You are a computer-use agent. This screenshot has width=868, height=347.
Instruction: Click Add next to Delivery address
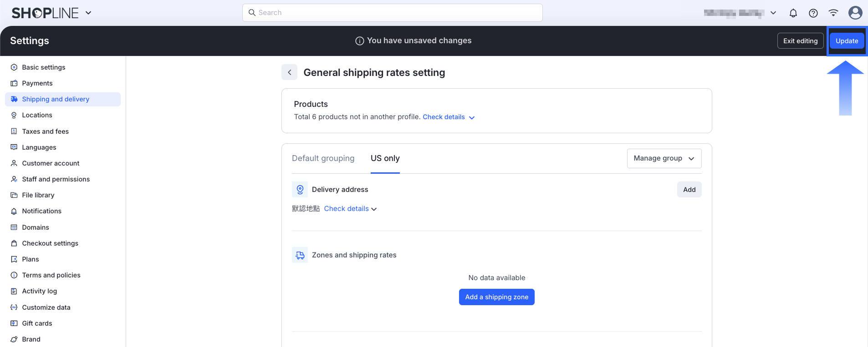click(689, 190)
